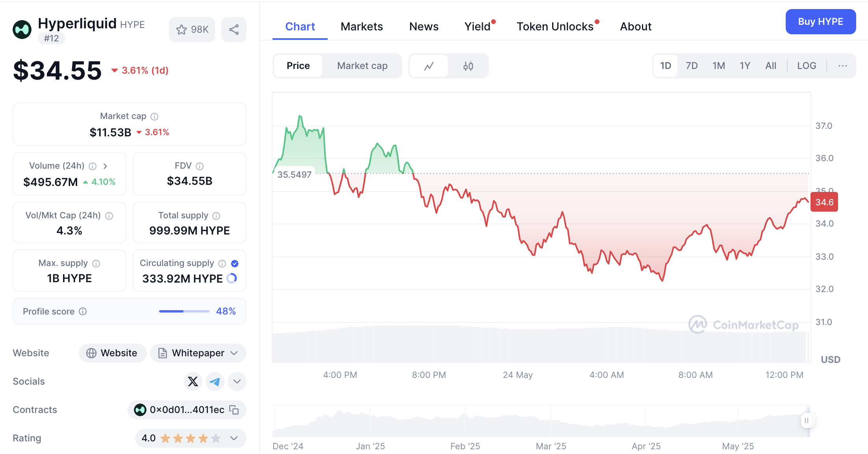Click Vol/Mkt Cap (24h) info icon
The width and height of the screenshot is (868, 454).
(109, 216)
